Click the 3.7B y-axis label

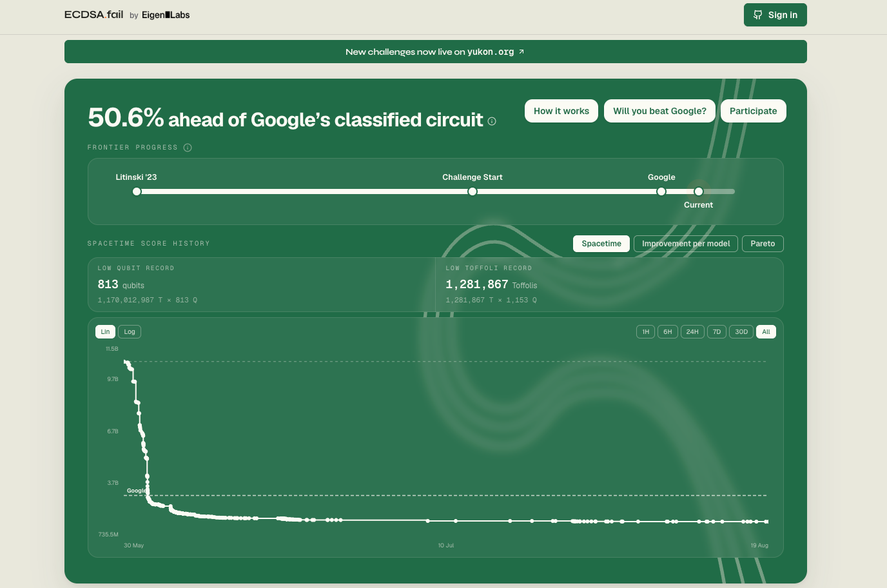point(113,483)
